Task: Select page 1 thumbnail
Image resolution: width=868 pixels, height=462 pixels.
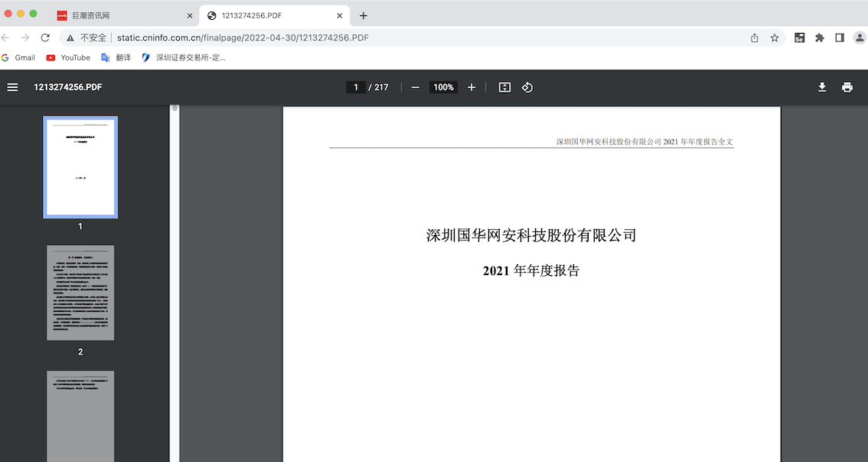Action: pos(80,167)
